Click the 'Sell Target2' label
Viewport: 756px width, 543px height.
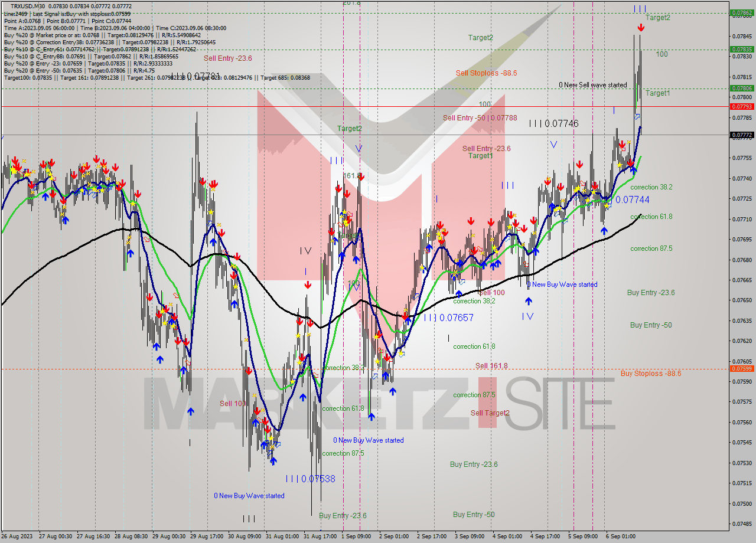[x=490, y=413]
